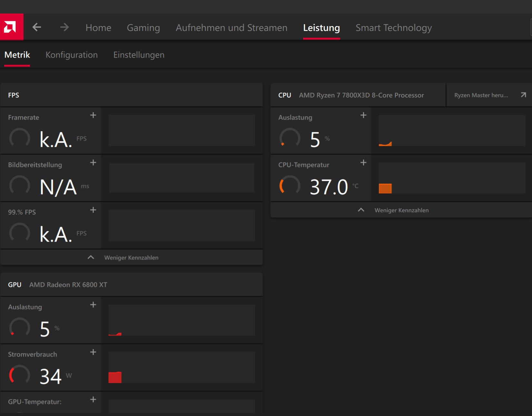Switch to the Konfiguration sub-tab
Image resolution: width=532 pixels, height=416 pixels.
coord(72,55)
